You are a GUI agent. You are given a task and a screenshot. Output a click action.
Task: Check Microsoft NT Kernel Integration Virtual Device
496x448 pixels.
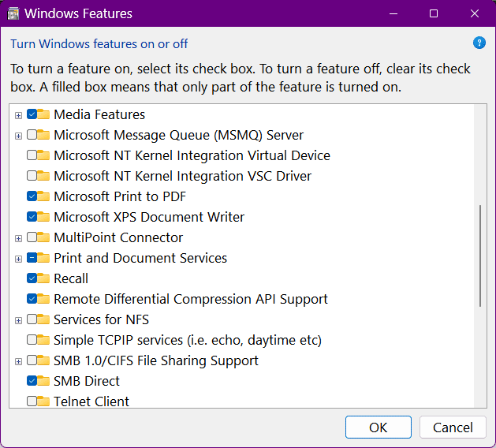pyautogui.click(x=32, y=155)
